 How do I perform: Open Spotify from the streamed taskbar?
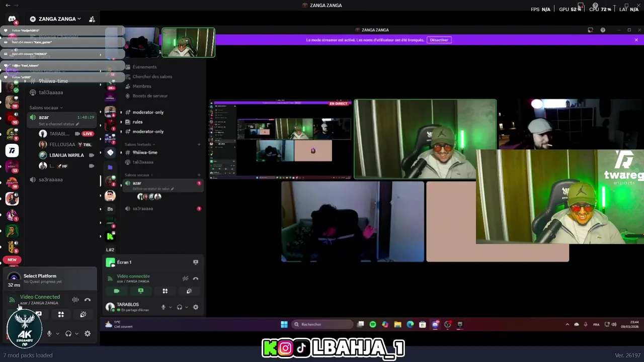click(373, 324)
